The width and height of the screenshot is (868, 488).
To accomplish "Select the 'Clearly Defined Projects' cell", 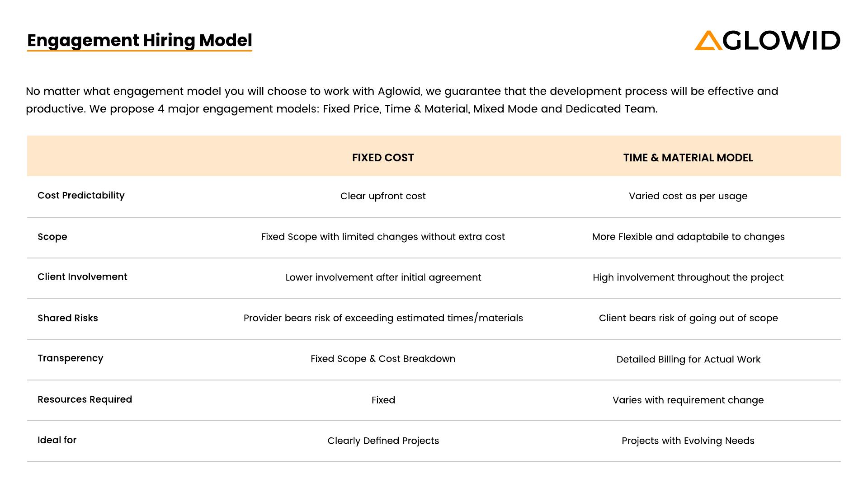I will point(383,441).
